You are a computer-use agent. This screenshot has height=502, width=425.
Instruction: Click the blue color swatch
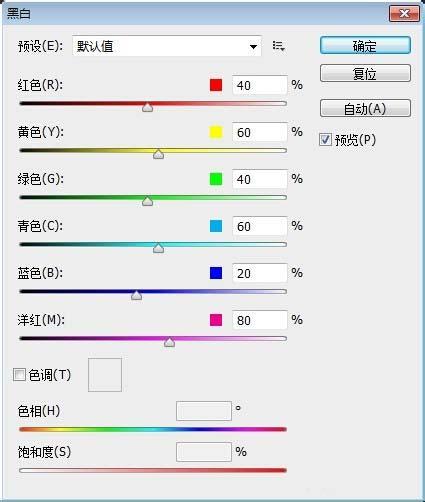[216, 273]
